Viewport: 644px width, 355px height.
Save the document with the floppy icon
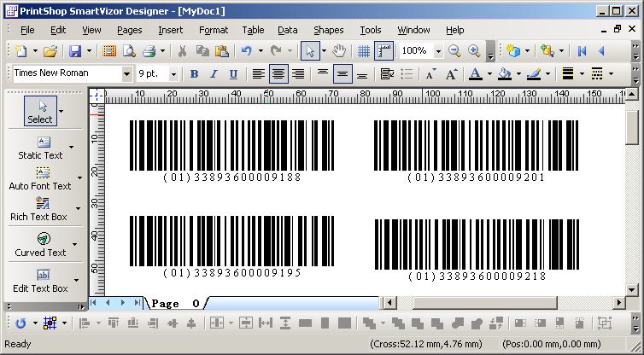click(75, 51)
